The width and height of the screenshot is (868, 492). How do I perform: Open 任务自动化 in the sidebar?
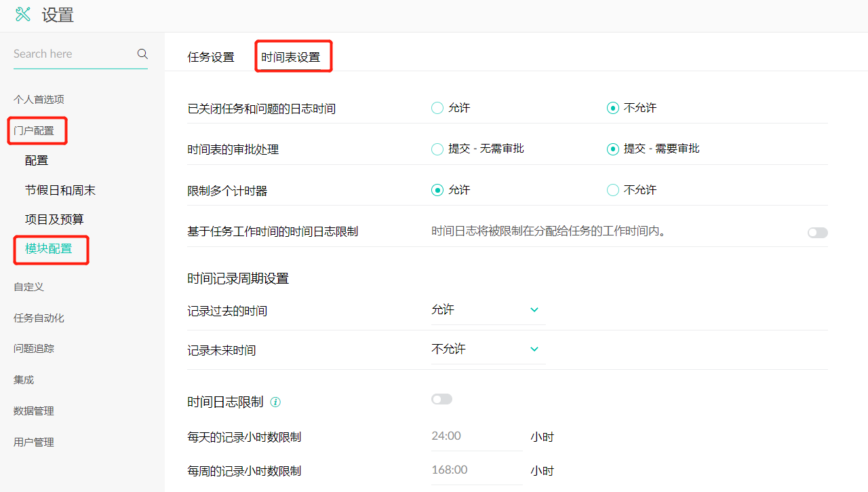click(39, 318)
